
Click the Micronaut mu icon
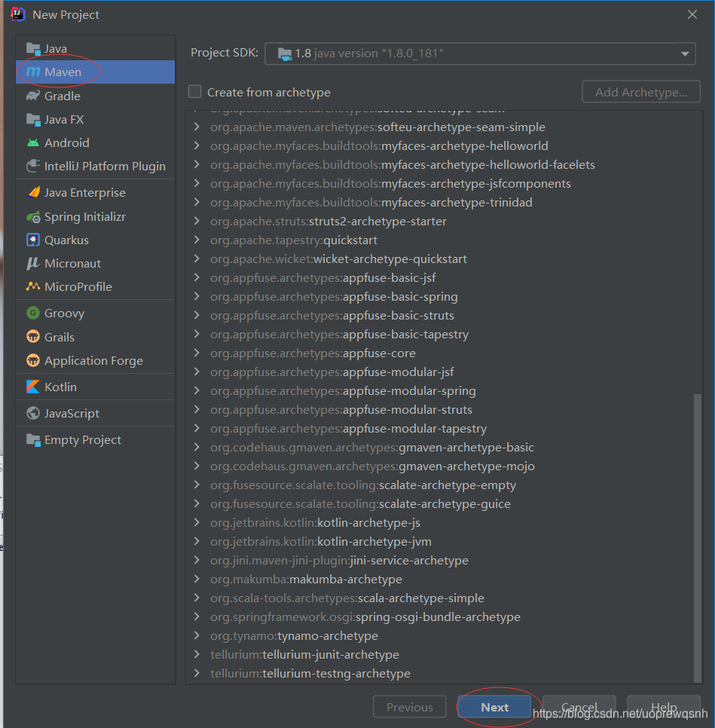33,263
